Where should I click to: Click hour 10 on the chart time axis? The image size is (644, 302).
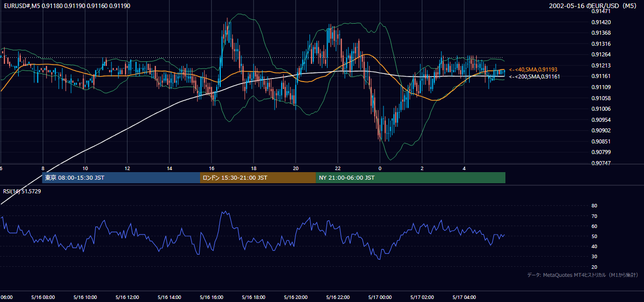(x=85, y=168)
